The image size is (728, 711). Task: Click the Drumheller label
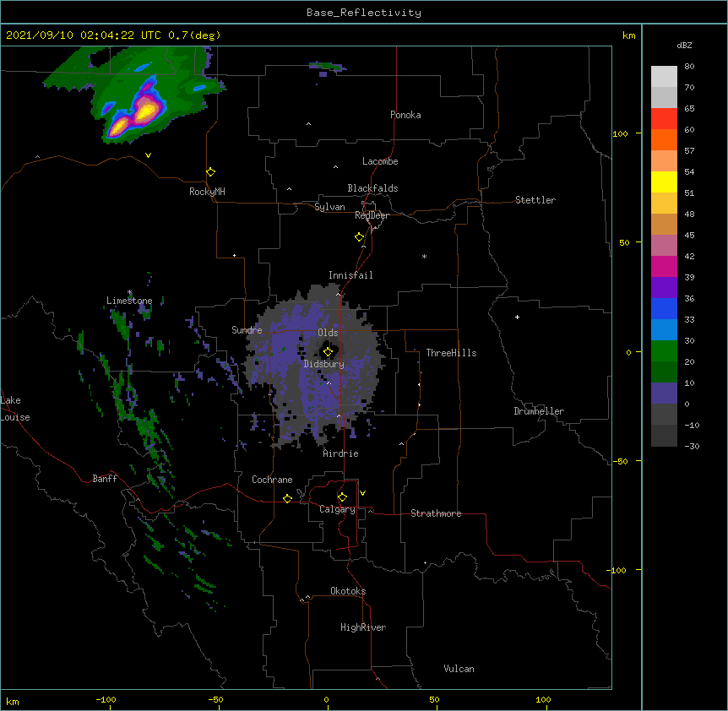coord(539,411)
